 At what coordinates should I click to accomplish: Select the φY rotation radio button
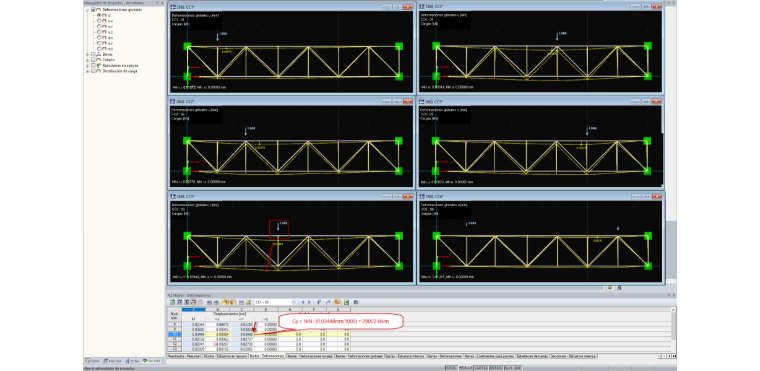(99, 43)
